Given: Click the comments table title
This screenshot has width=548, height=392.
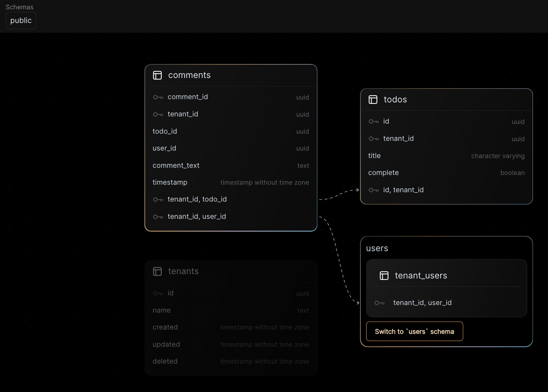Looking at the screenshot, I should 189,75.
